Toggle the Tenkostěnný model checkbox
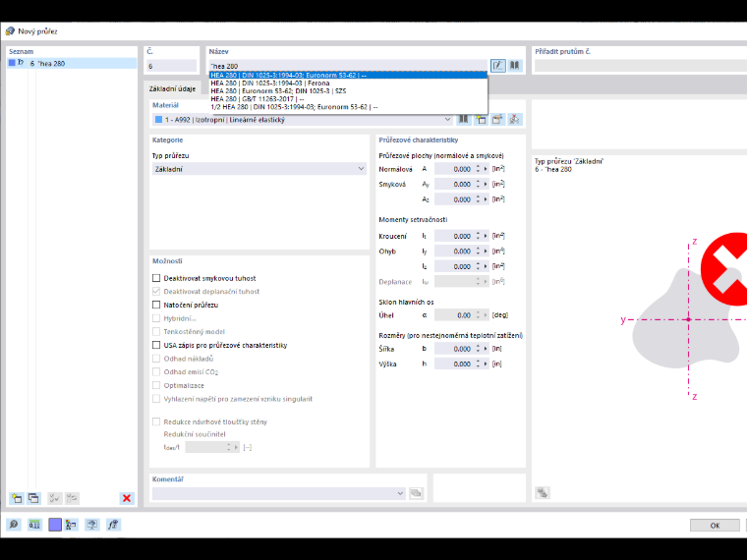747x560 pixels. coord(156,331)
